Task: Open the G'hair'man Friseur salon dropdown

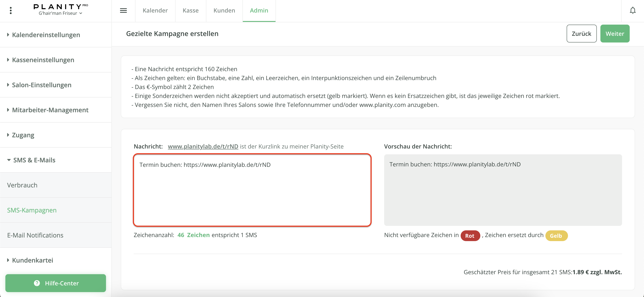Action: [60, 13]
